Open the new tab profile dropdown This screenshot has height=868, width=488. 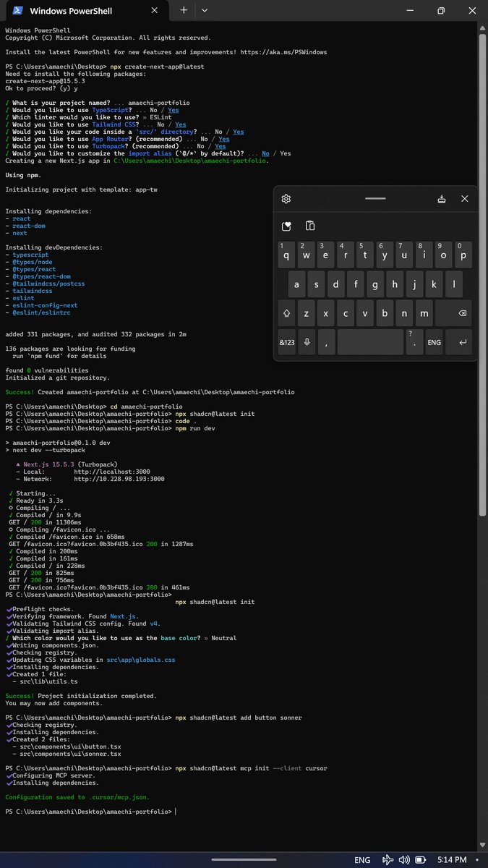point(205,10)
